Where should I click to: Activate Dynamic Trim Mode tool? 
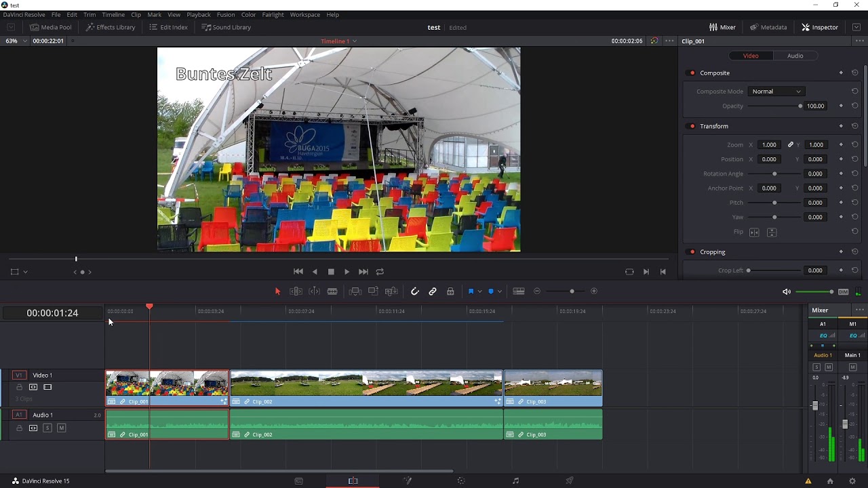[x=315, y=291]
